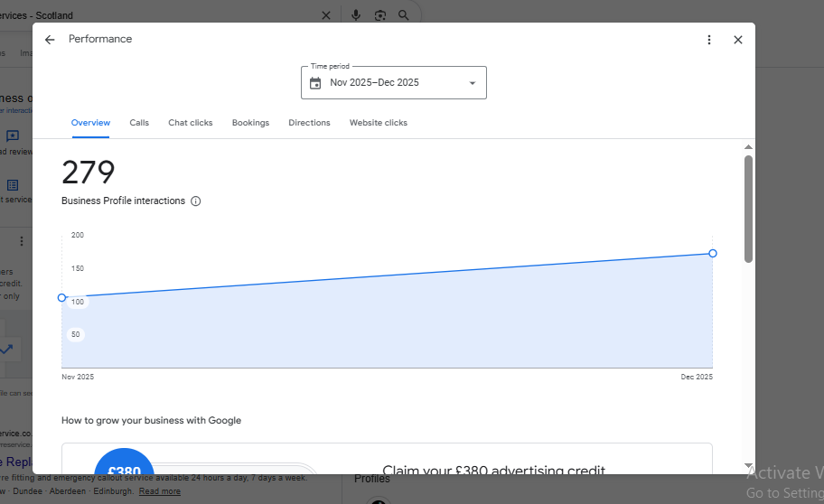Open Google Lens image search
The width and height of the screenshot is (824, 504).
pyautogui.click(x=380, y=15)
